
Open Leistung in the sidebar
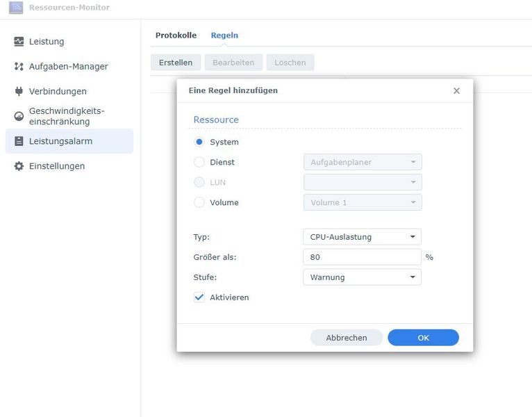69,42
